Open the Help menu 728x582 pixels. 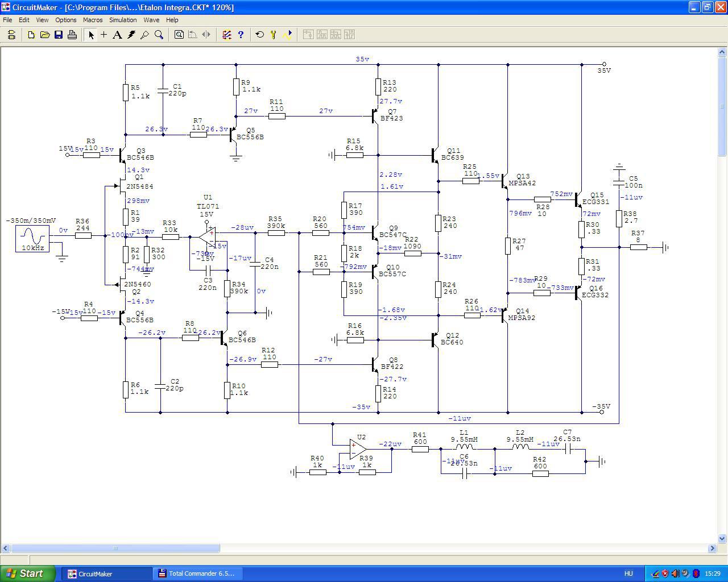(x=172, y=20)
